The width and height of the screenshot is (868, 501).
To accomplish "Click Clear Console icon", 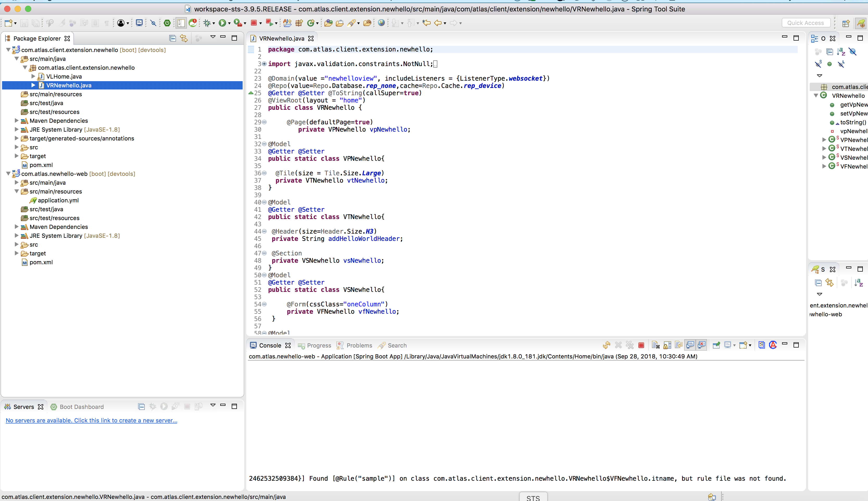I will (655, 345).
